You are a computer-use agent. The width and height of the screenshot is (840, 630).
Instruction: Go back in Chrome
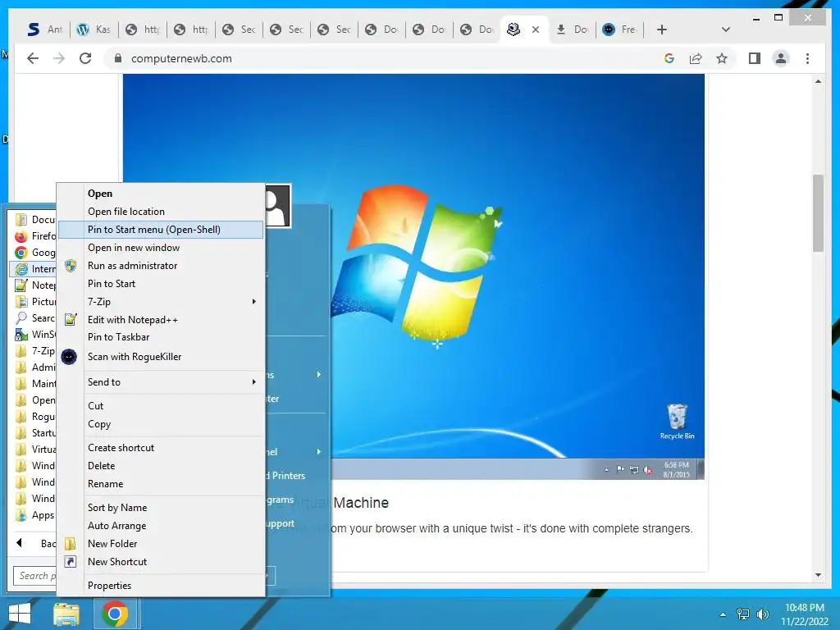click(33, 58)
